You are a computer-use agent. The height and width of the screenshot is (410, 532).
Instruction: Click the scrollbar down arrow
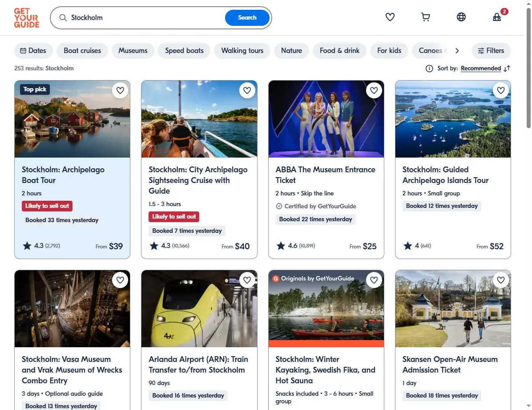click(x=528, y=406)
